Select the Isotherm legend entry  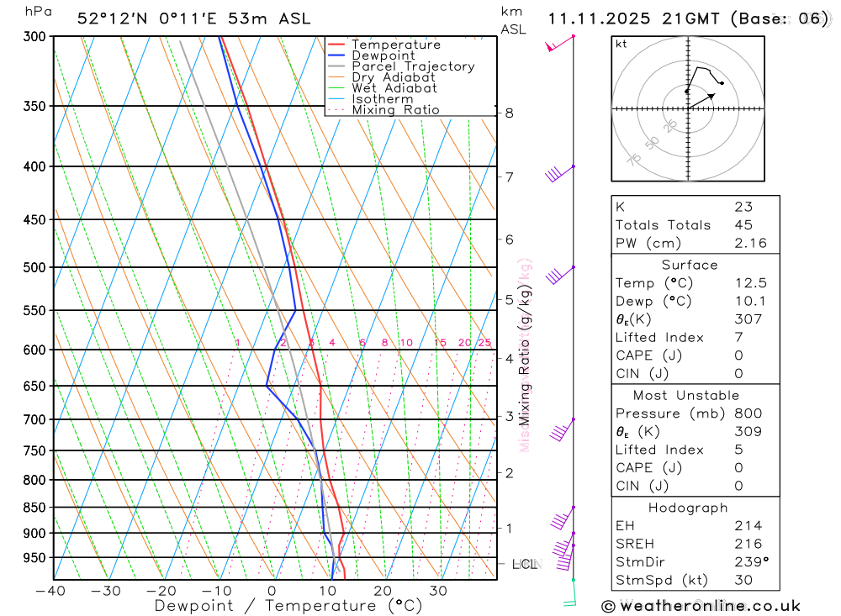(x=383, y=98)
